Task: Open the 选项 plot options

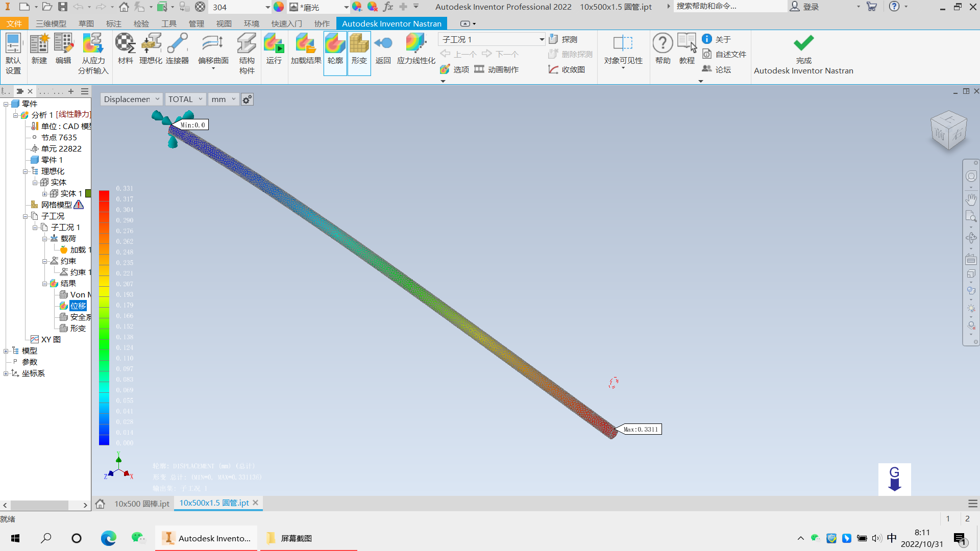Action: coord(454,69)
